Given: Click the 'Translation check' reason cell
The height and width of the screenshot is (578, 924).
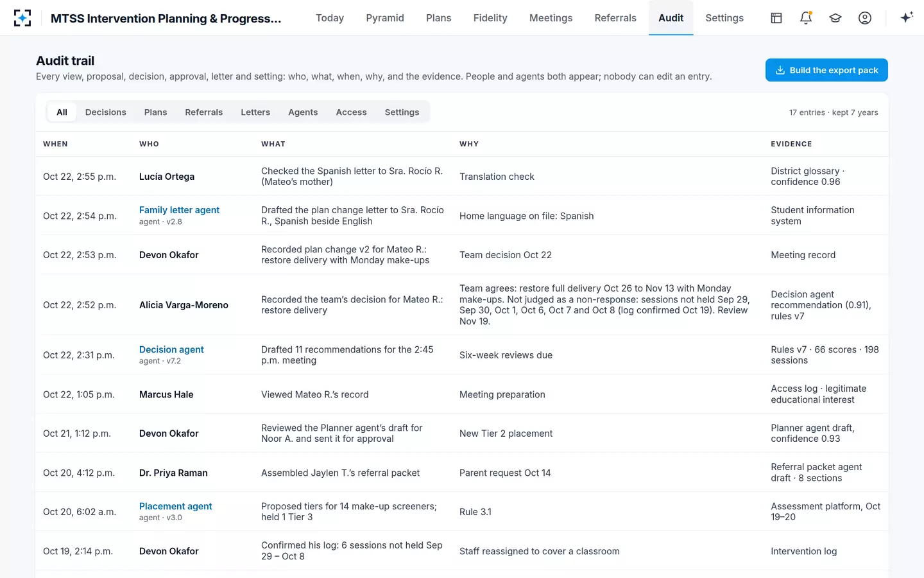Looking at the screenshot, I should click(497, 177).
